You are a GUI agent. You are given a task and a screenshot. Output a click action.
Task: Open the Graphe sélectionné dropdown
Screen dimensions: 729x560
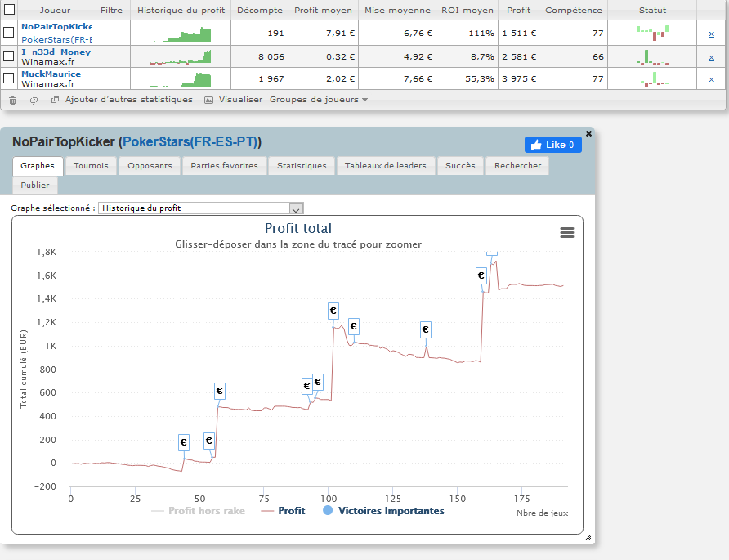pos(201,208)
